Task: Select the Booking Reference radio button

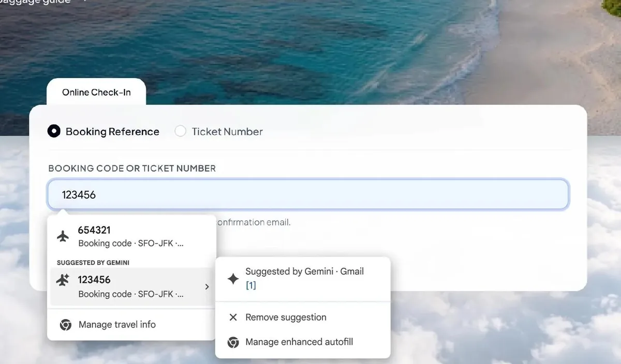Action: coord(54,131)
